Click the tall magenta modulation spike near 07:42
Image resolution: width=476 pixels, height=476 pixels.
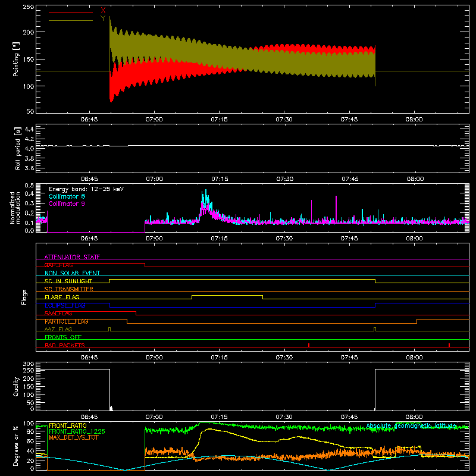tap(336, 209)
